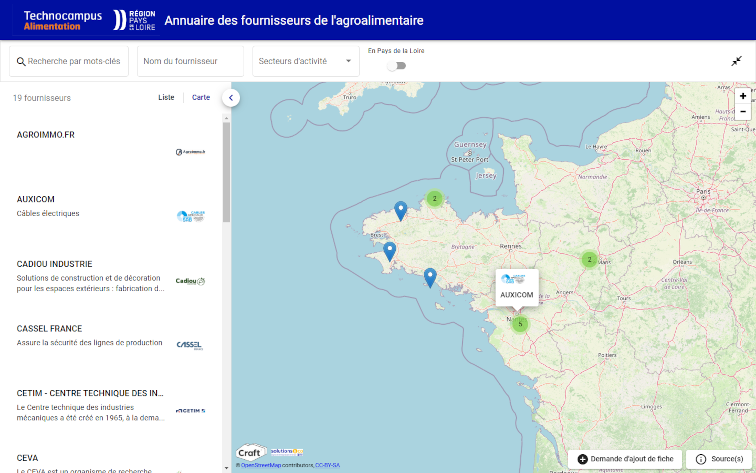This screenshot has height=473, width=756.
Task: Click 'Assure la sécurité des lignes de production'
Action: [x=90, y=343]
